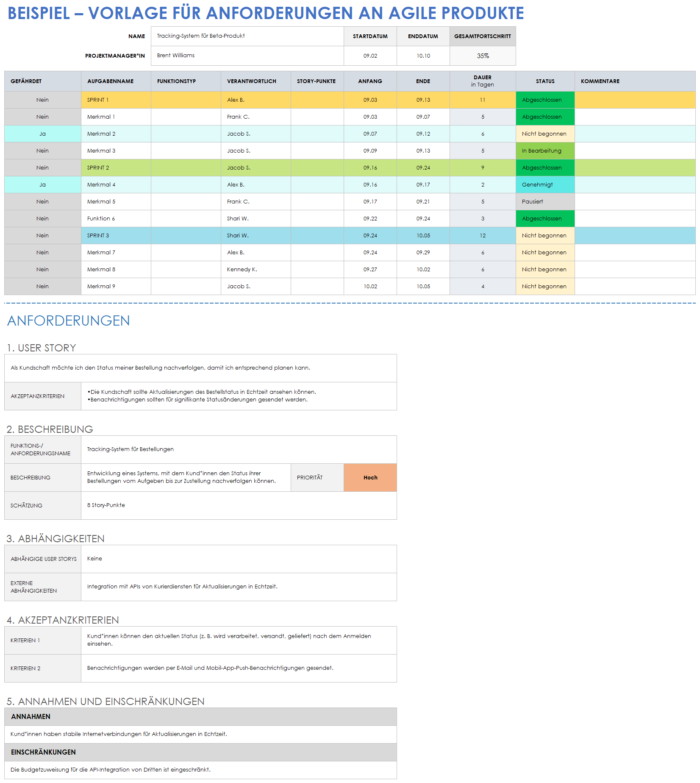Click the '8 Story-Punkte' estimate field

point(239,505)
